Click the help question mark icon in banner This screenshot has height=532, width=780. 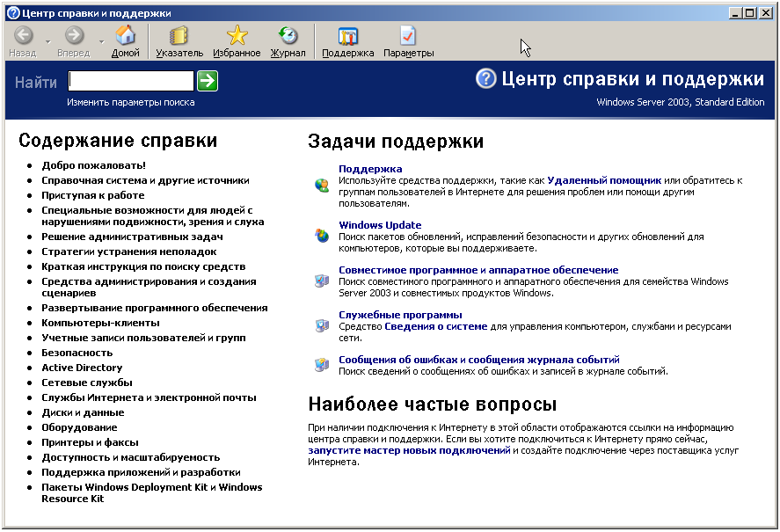click(486, 78)
